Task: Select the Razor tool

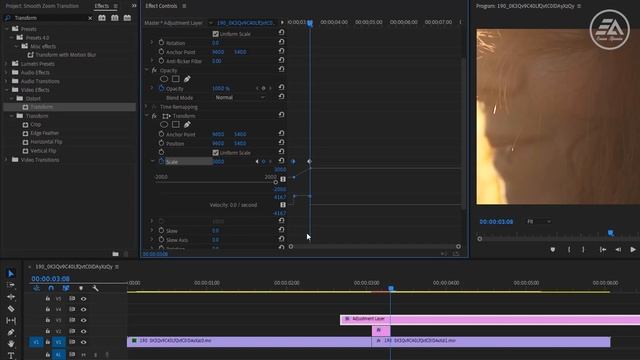Action: click(11, 309)
